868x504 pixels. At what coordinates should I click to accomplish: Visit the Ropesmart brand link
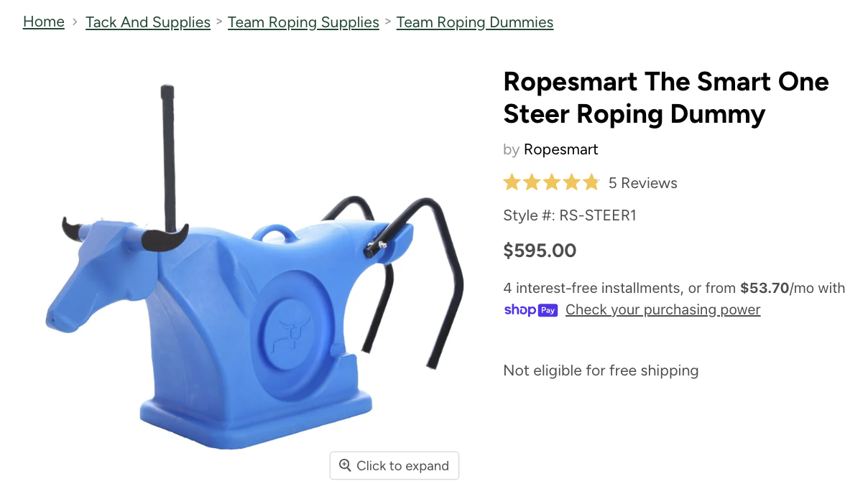tap(560, 149)
